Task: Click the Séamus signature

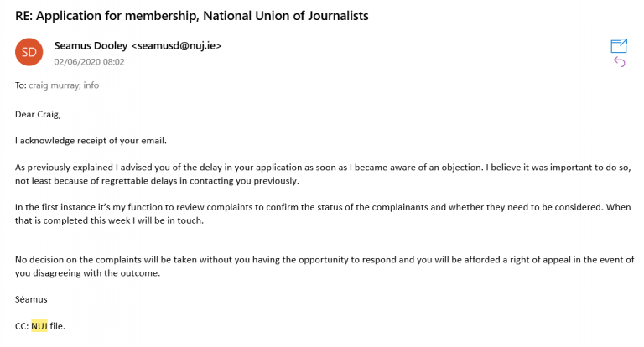Action: (x=31, y=299)
